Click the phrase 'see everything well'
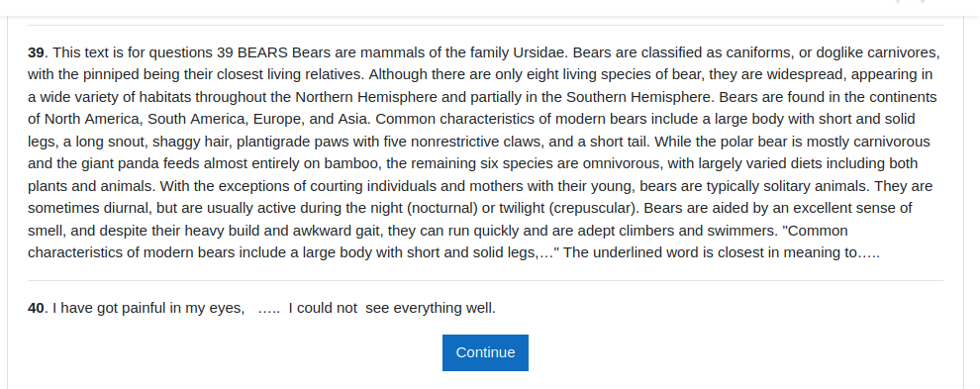 pos(430,308)
